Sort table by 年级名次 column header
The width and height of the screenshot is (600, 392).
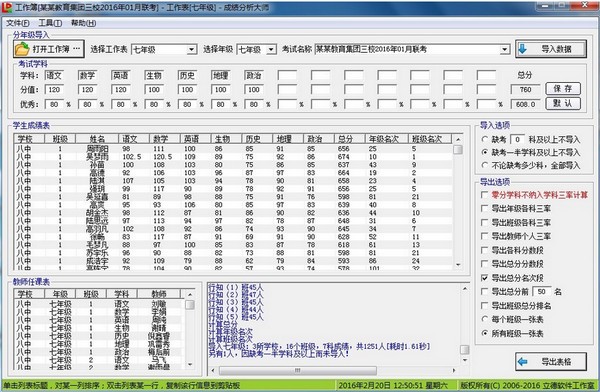point(386,139)
